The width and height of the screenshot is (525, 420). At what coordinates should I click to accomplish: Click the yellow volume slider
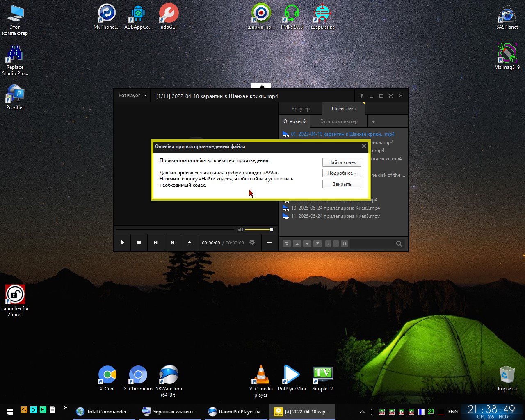pos(258,230)
